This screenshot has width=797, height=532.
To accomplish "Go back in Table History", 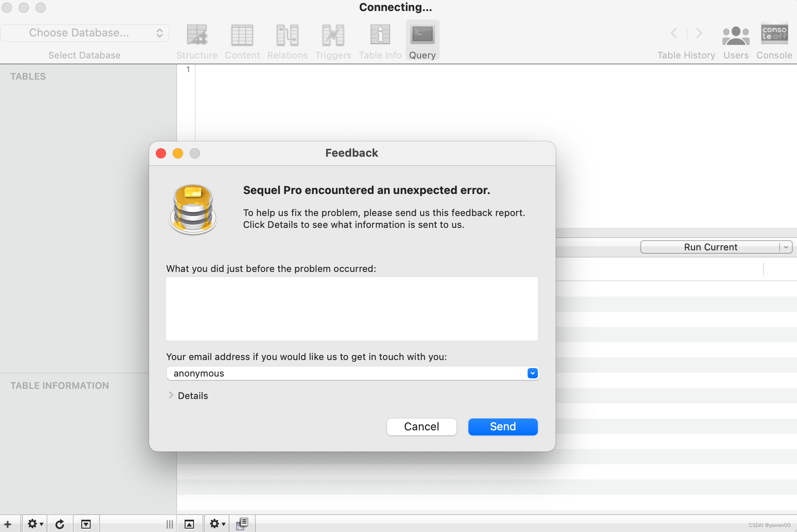I will tap(674, 33).
